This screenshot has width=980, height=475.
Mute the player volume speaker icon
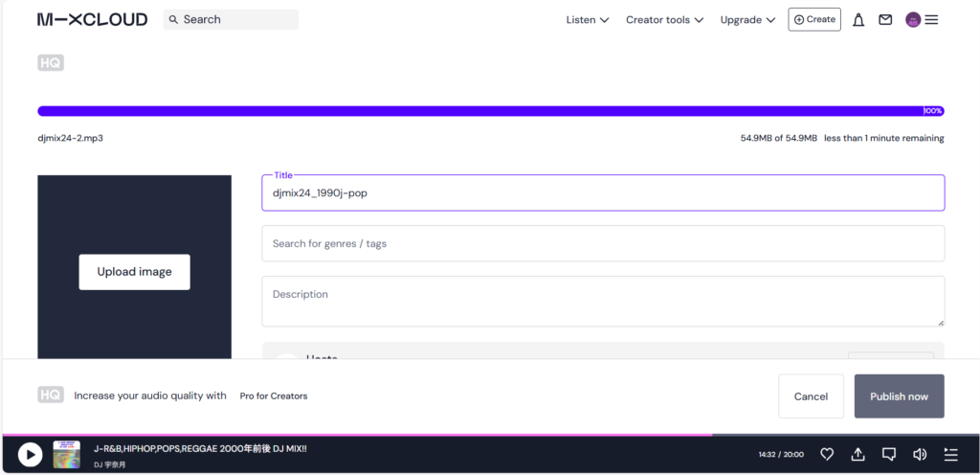pyautogui.click(x=920, y=454)
